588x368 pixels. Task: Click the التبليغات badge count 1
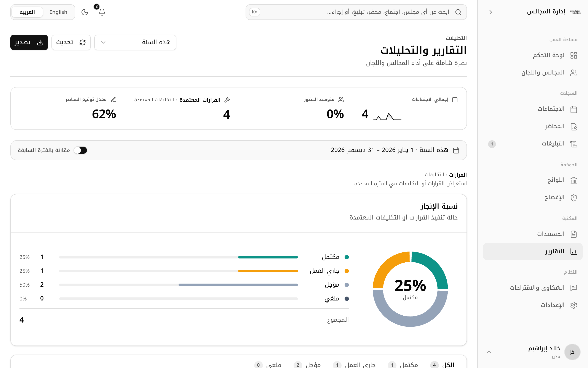(492, 144)
